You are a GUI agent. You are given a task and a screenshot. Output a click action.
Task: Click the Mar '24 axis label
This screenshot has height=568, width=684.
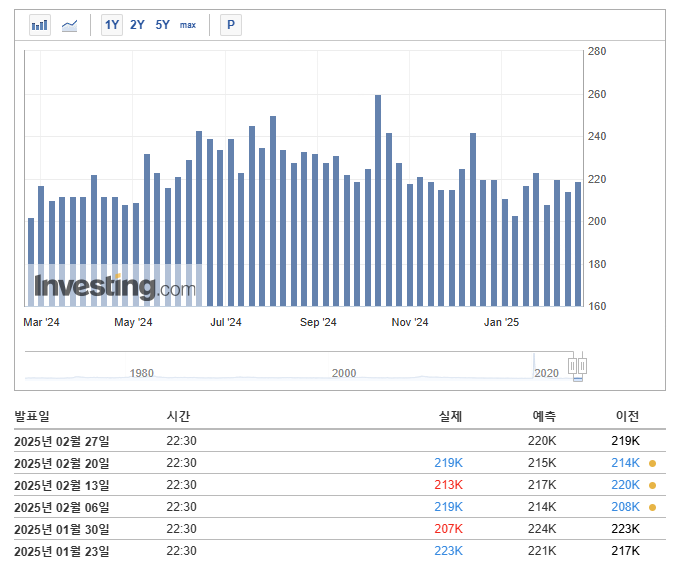(41, 322)
